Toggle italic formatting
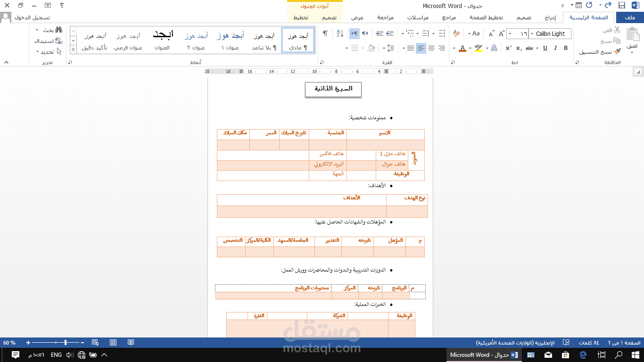Viewport: 644px width, 362px height. 555,48
